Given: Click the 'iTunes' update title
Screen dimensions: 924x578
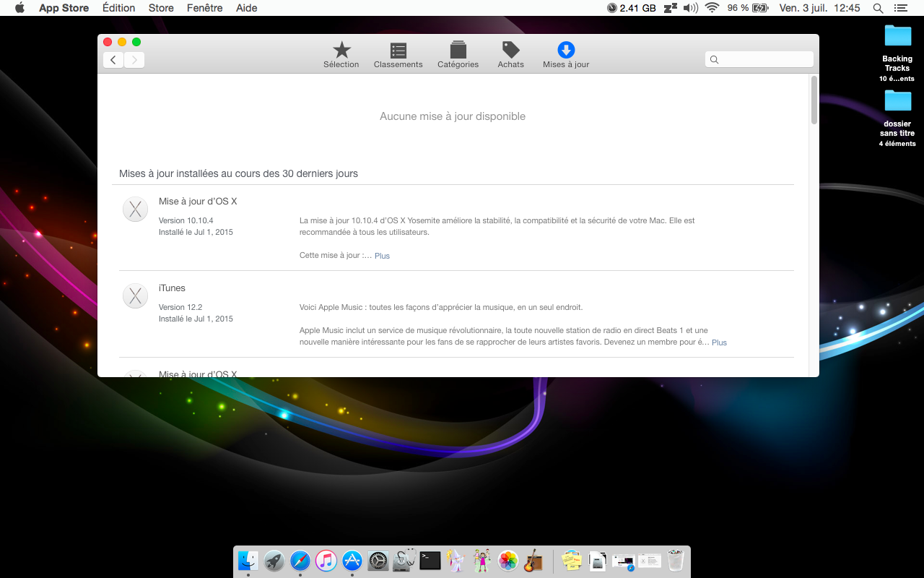Looking at the screenshot, I should coord(172,288).
